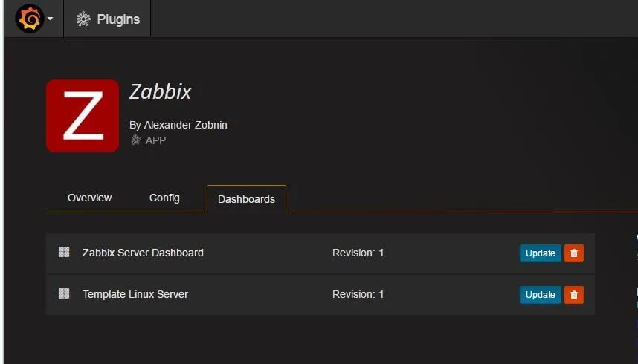Click the Grafana logo icon
The width and height of the screenshot is (638, 364).
tap(29, 19)
